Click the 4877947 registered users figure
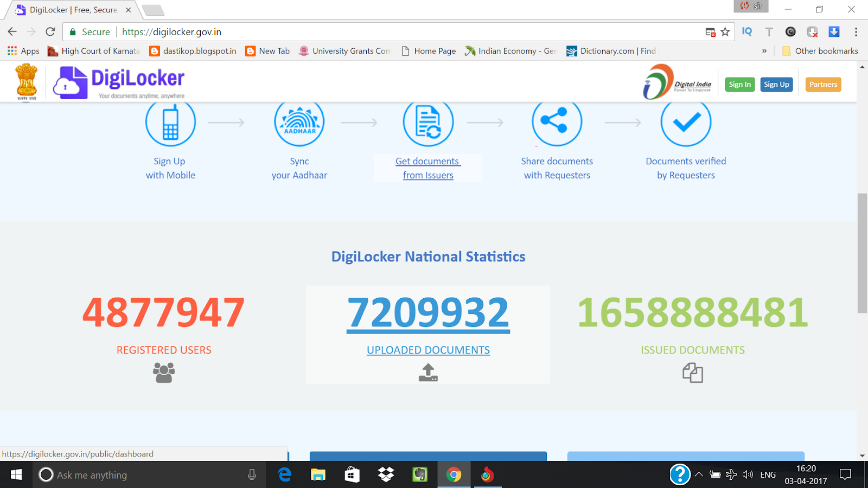This screenshot has height=488, width=868. pos(164,313)
